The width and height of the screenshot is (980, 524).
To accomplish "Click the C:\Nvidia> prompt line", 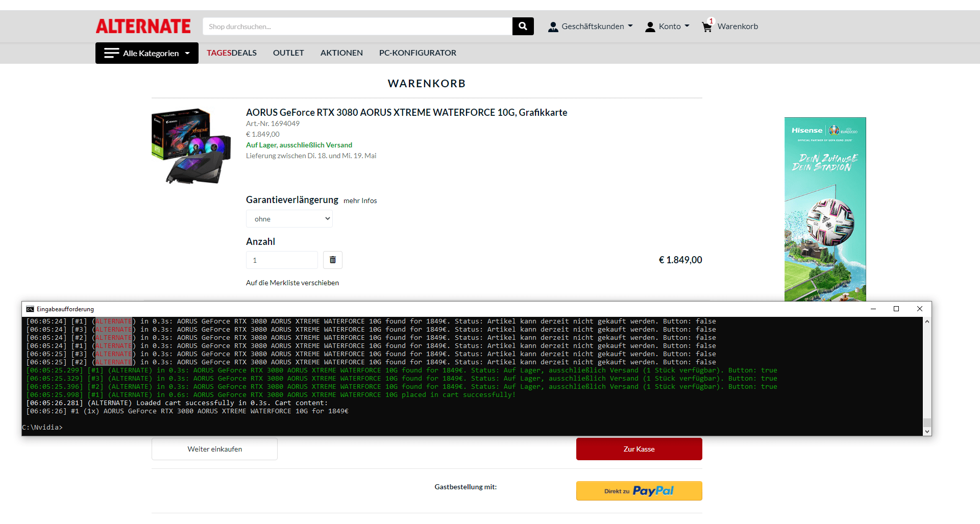I will 42,428.
